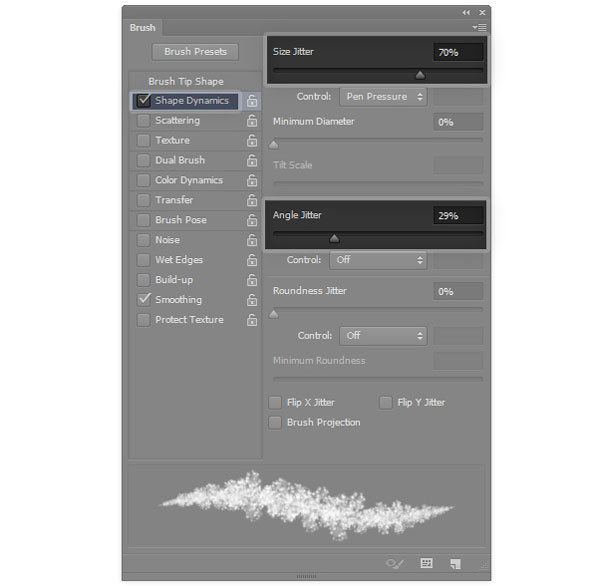This screenshot has height=586, width=600.
Task: Select the Transfer settings label
Action: (x=174, y=200)
